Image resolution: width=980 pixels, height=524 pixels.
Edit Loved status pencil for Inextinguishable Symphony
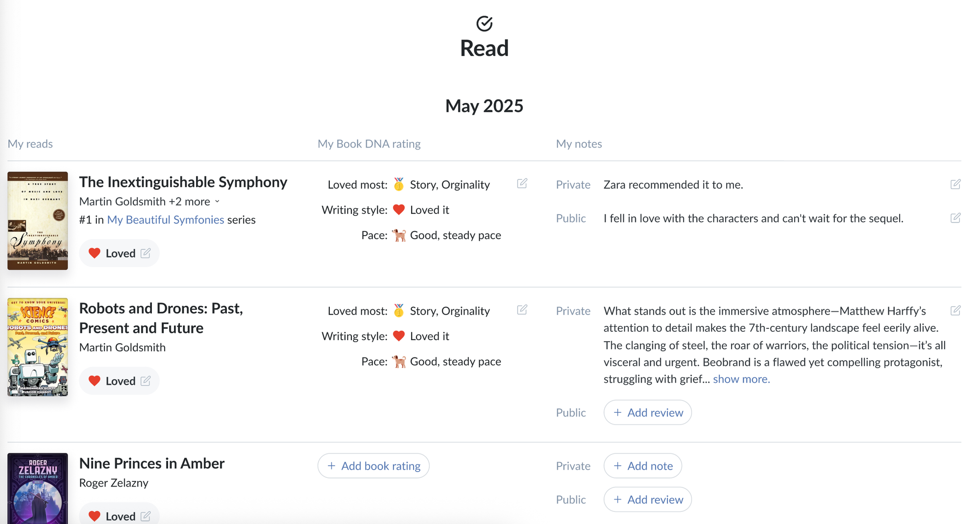(x=146, y=253)
